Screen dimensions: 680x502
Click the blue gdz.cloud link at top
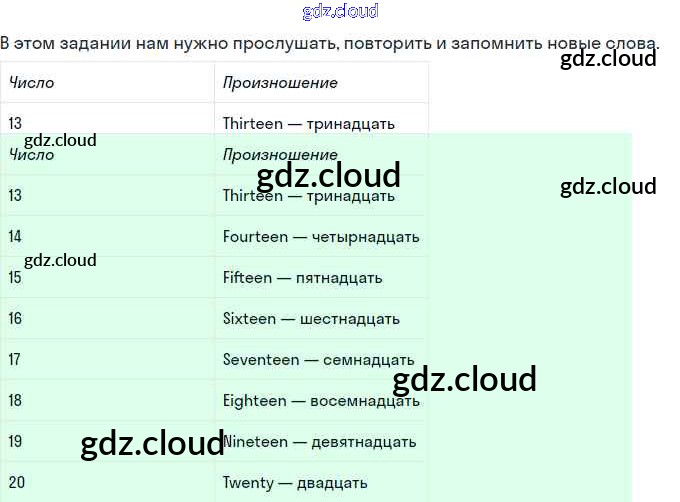[340, 12]
